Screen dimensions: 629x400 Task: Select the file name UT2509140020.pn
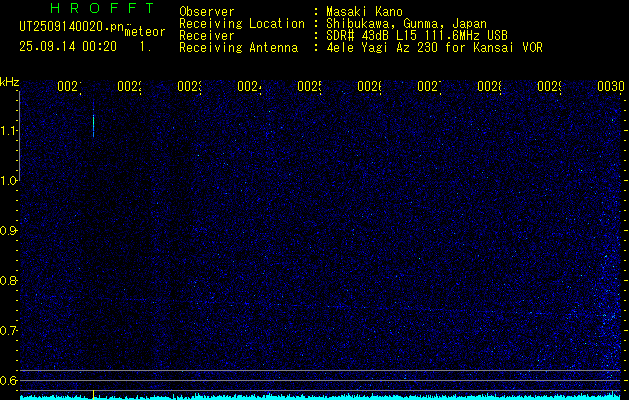pos(72,27)
